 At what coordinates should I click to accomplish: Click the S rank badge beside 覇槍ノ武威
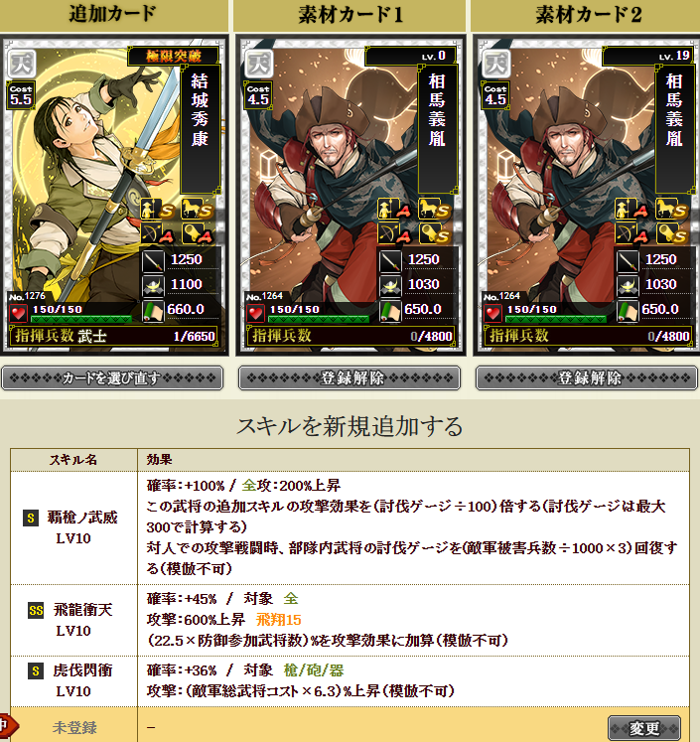[31, 518]
